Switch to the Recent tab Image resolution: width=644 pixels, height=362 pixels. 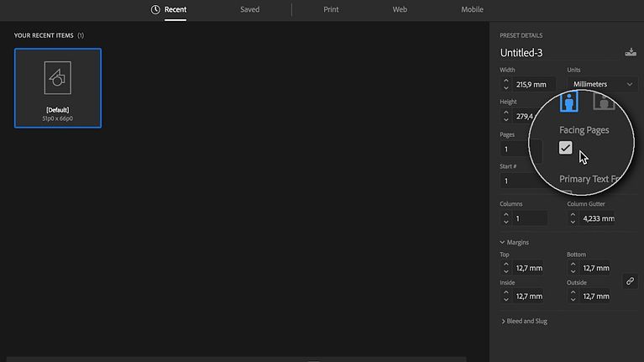175,9
